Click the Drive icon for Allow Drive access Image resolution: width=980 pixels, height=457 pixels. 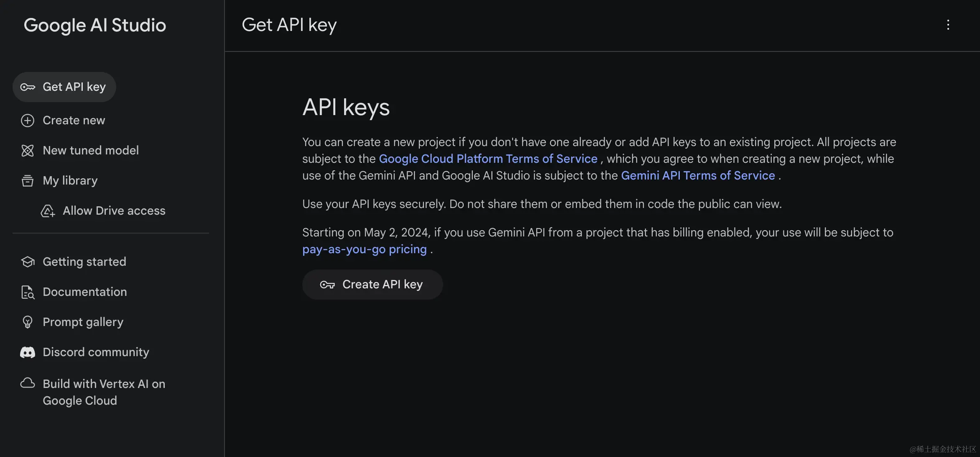48,211
